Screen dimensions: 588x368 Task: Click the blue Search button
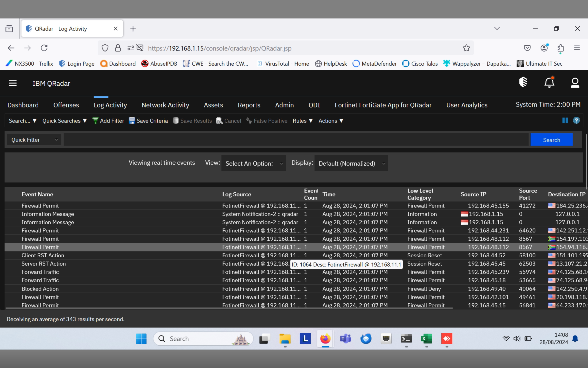(x=551, y=140)
